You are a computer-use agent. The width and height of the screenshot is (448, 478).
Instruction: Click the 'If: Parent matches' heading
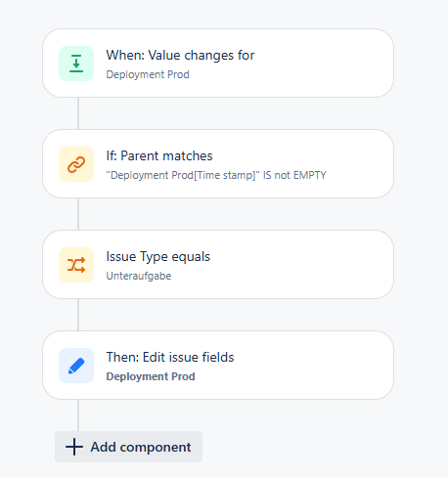[159, 155]
